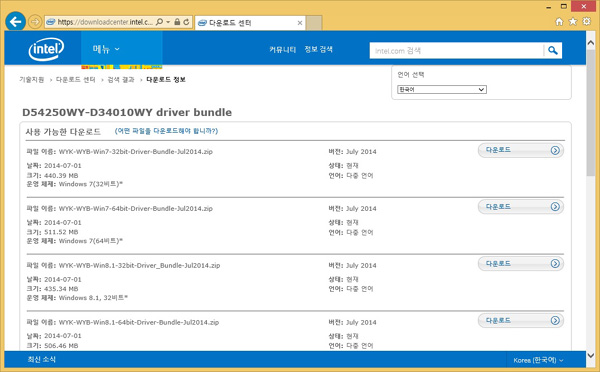Open favorites with the star icon

pos(572,21)
